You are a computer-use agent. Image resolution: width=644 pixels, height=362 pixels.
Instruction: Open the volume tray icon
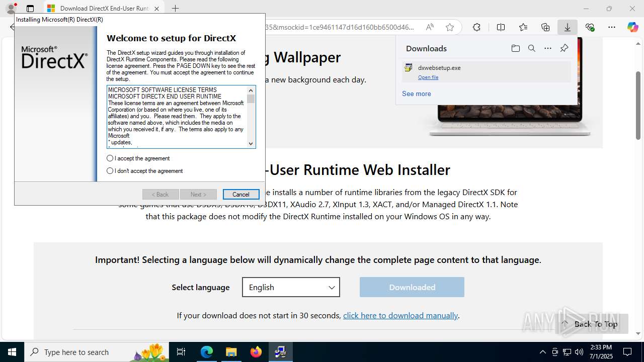579,352
